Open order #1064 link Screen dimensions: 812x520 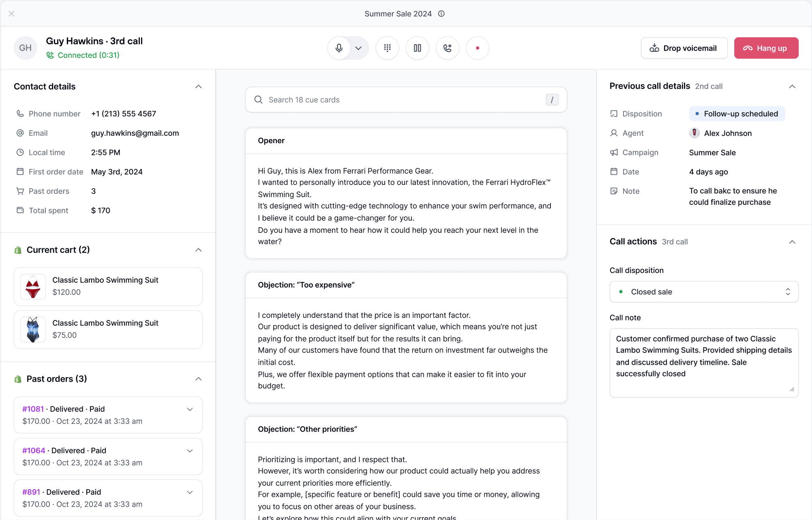coord(34,450)
